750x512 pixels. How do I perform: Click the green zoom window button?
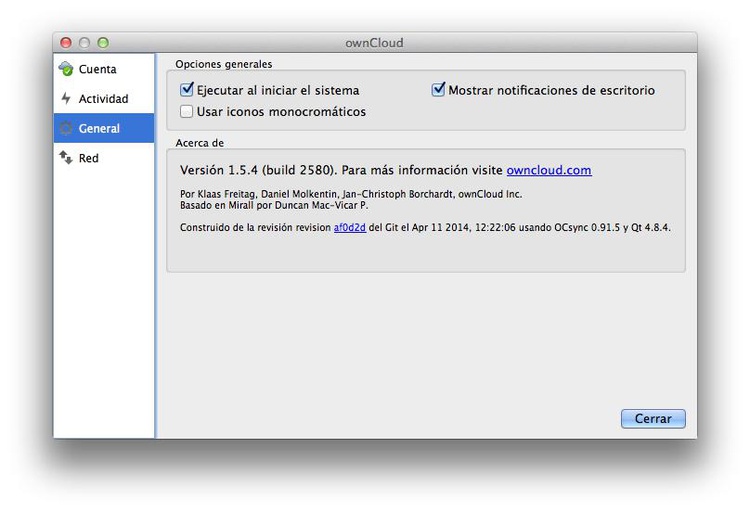102,43
